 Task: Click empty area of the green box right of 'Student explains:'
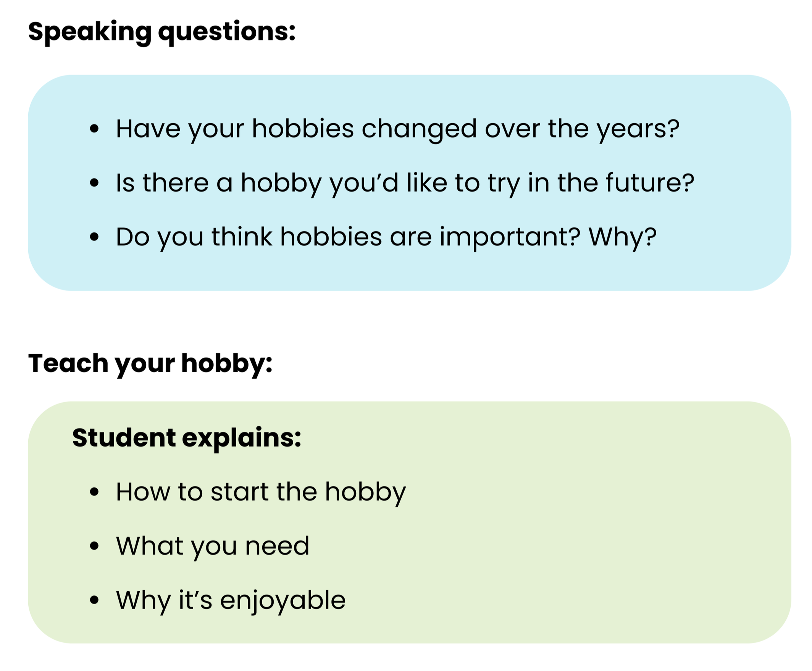[x=541, y=438]
